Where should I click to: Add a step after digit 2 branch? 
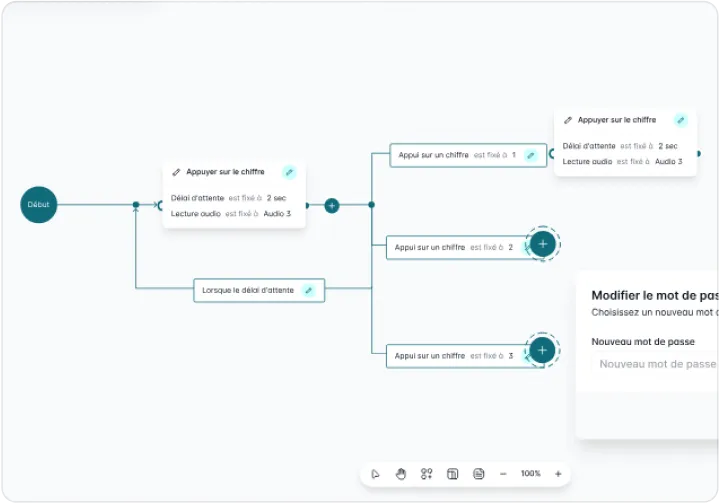pos(542,243)
